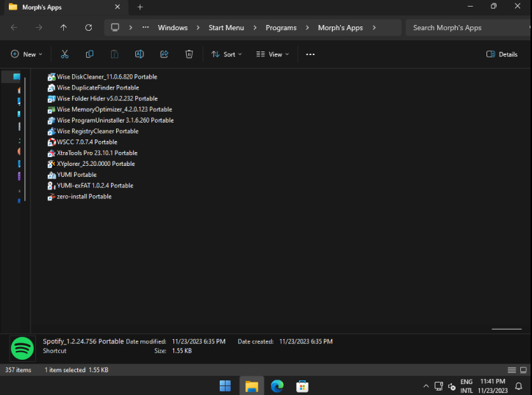Open the Windows Start button

click(225, 386)
